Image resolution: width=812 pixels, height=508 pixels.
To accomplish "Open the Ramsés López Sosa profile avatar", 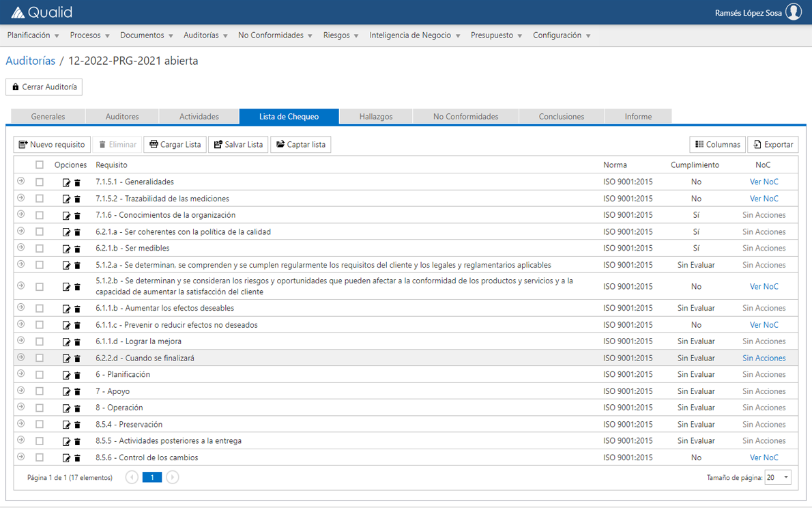I will click(x=794, y=12).
